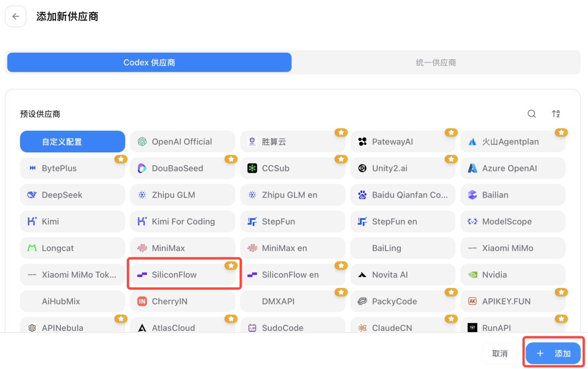Choose DeepSeek provider
The width and height of the screenshot is (588, 369).
tap(72, 195)
